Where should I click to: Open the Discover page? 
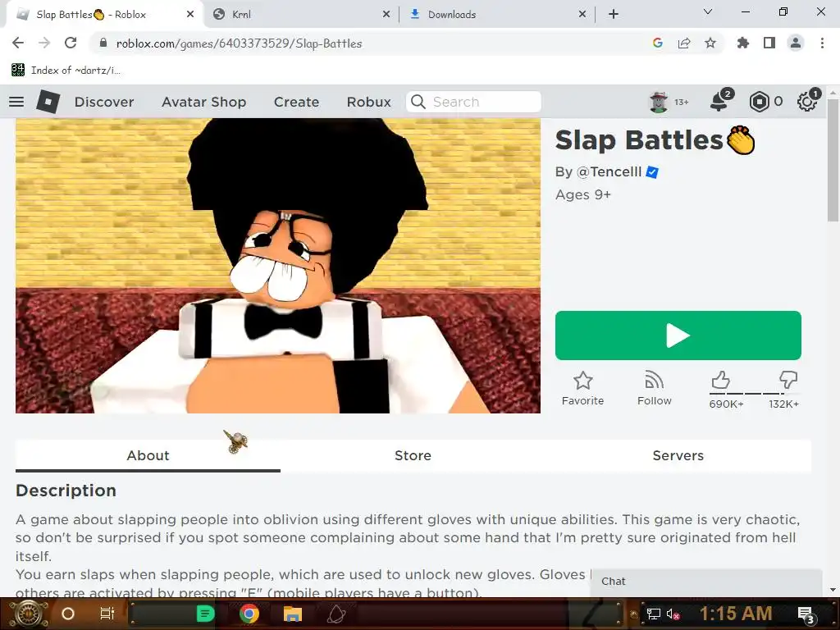(104, 102)
